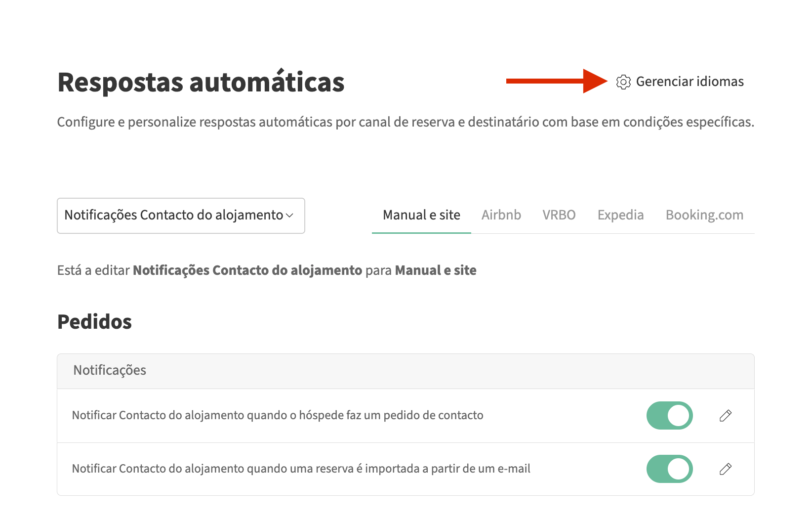Open the VRBO channel tab

(x=559, y=215)
